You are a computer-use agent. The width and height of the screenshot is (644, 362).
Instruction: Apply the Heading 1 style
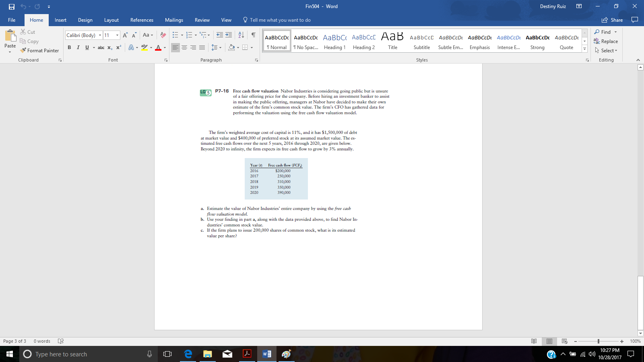tap(335, 40)
